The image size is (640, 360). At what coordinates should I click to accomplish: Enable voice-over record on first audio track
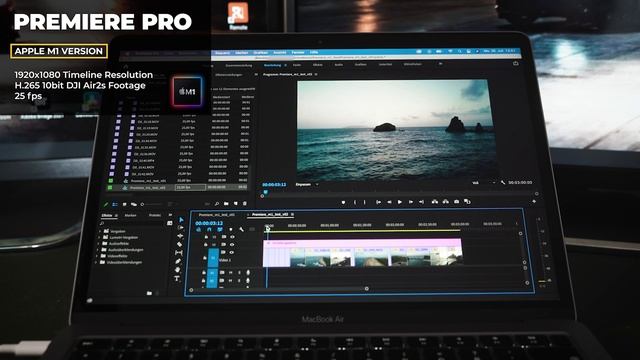point(248,273)
